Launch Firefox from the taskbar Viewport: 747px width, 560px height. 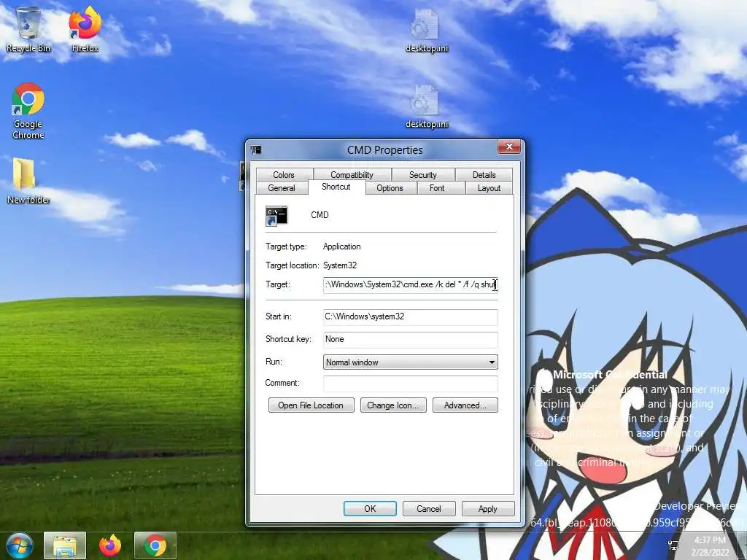110,545
